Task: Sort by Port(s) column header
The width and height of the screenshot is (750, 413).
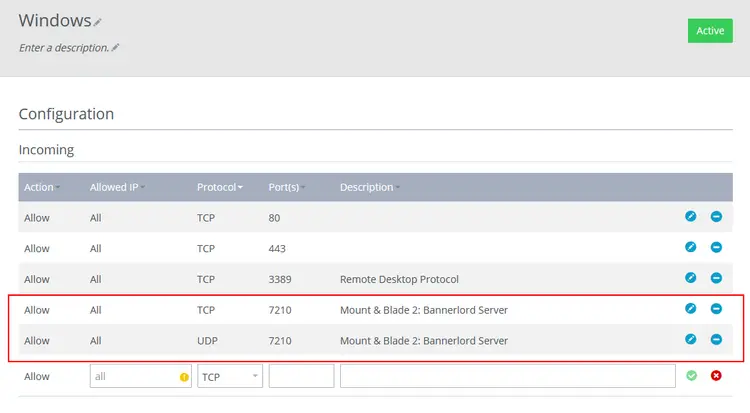Action: click(287, 187)
